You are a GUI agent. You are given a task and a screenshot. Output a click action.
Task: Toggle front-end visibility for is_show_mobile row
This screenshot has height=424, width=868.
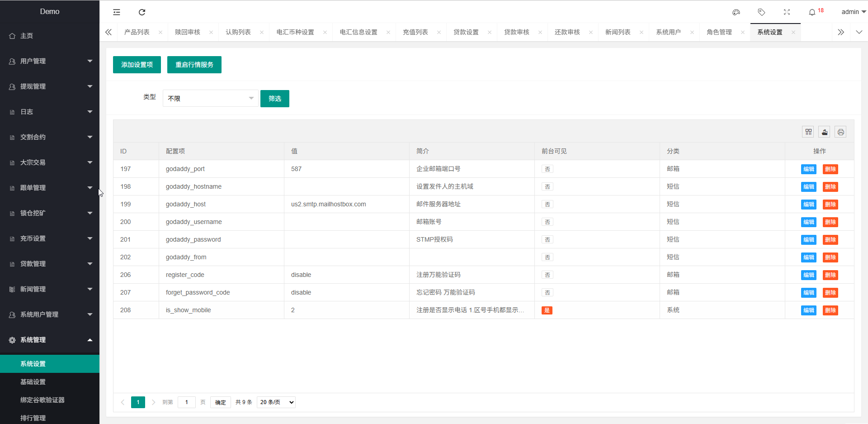(x=547, y=310)
